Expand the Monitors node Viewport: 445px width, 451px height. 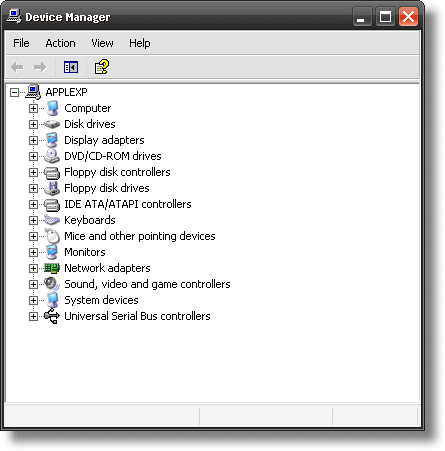coord(33,252)
